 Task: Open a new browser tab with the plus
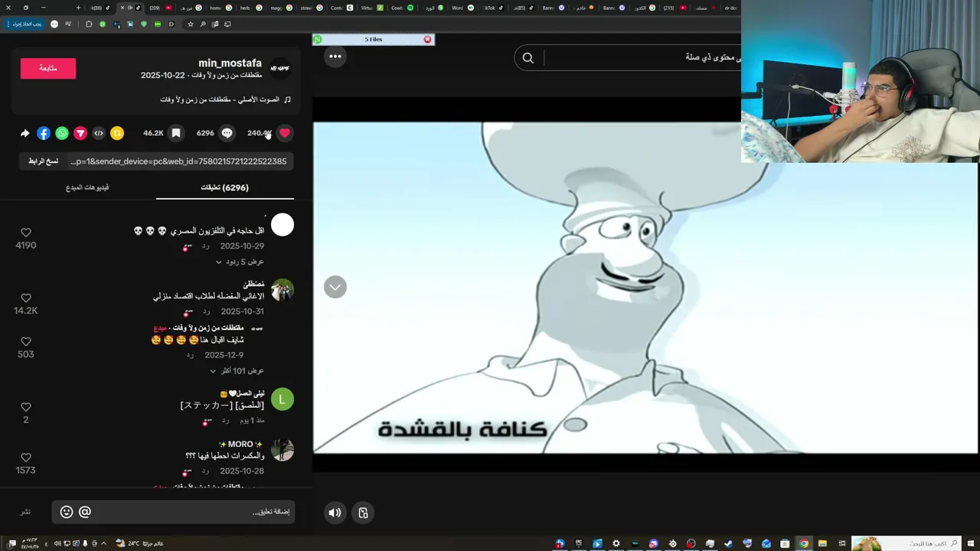click(78, 8)
